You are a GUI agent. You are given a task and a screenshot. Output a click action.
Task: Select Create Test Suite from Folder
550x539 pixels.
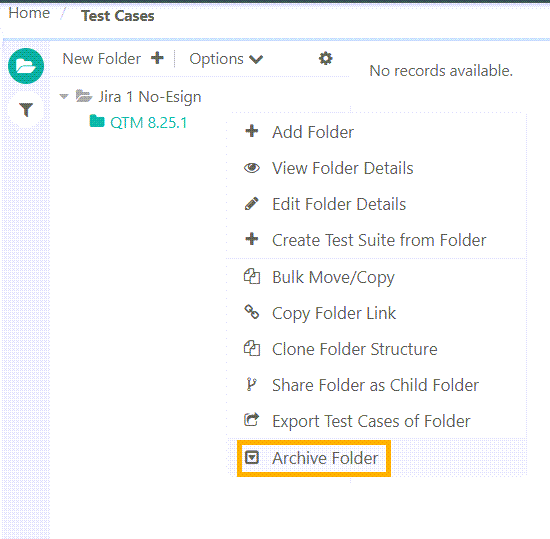pyautogui.click(x=376, y=240)
